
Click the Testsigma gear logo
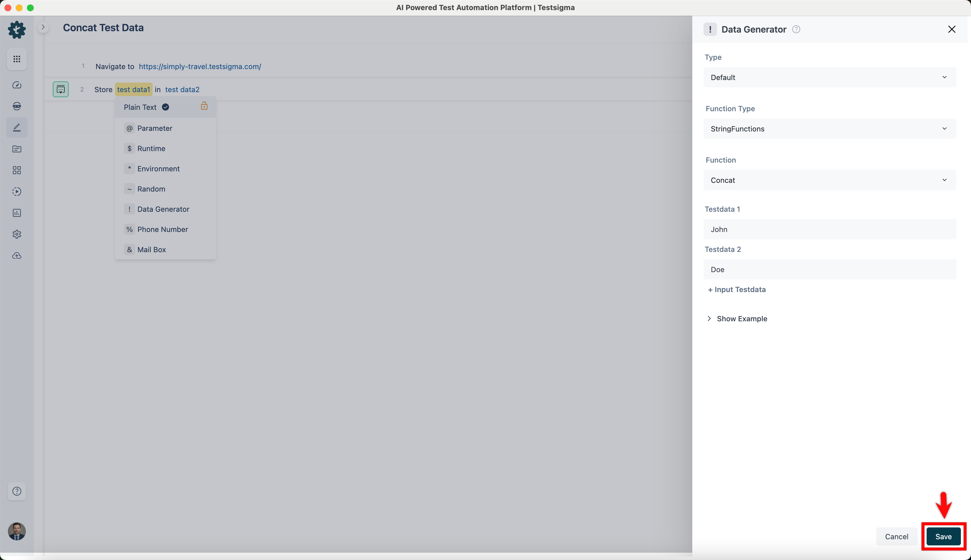click(17, 29)
